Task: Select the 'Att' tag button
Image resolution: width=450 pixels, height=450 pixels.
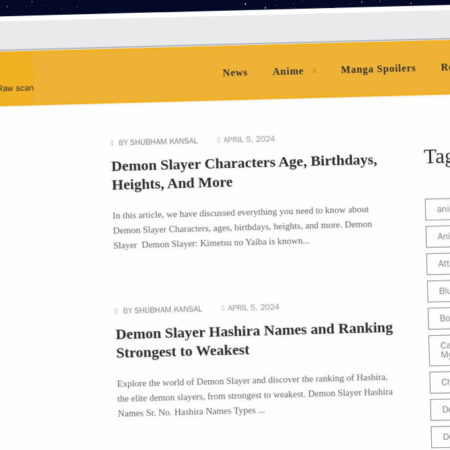Action: (438, 264)
